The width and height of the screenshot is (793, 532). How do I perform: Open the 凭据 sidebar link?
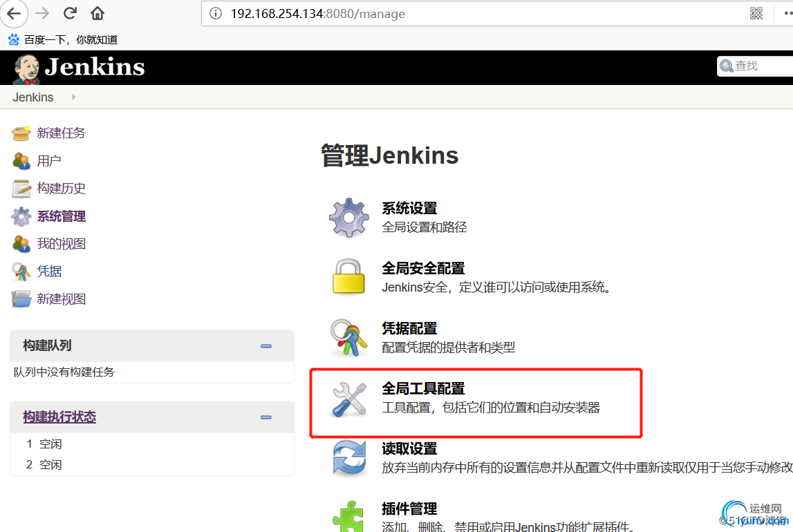(x=49, y=272)
